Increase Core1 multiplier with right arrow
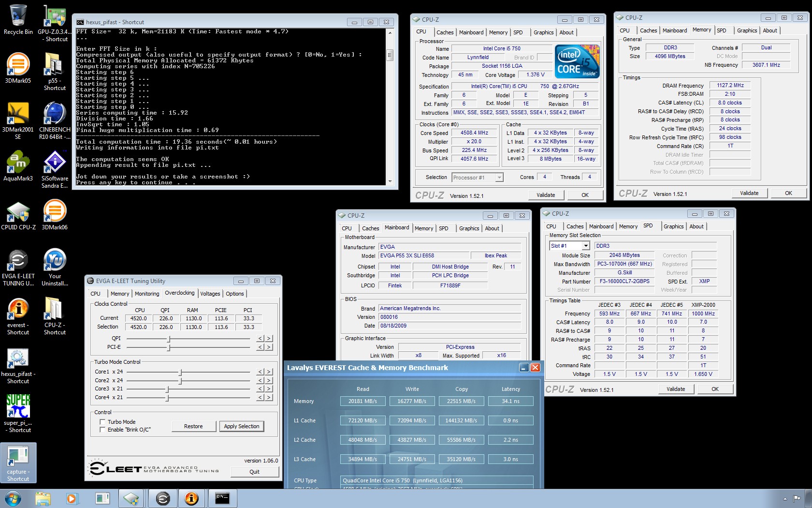 [x=269, y=372]
